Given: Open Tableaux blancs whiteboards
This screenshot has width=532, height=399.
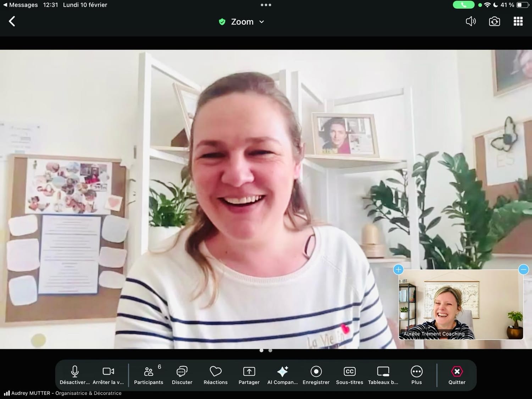Looking at the screenshot, I should point(383,375).
